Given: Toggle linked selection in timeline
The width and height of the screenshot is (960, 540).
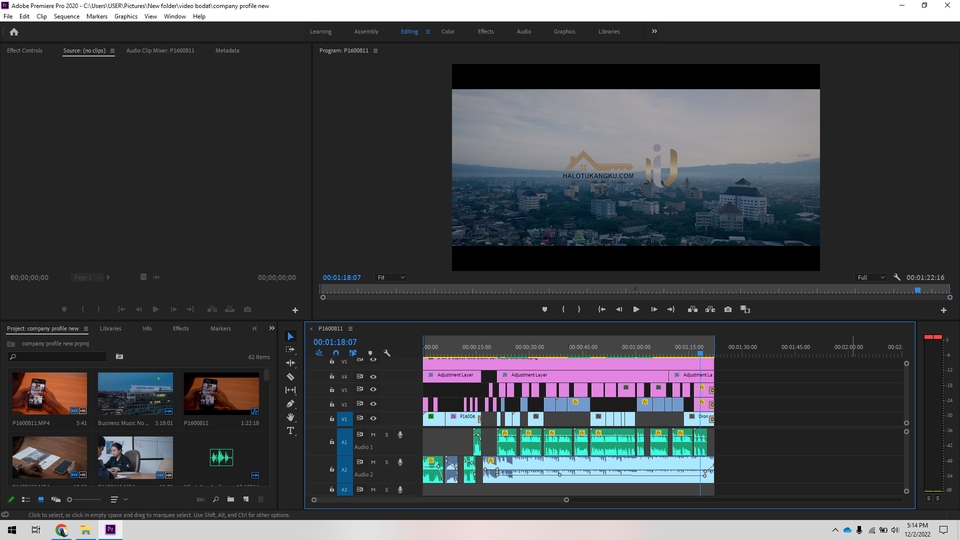Looking at the screenshot, I should 353,353.
